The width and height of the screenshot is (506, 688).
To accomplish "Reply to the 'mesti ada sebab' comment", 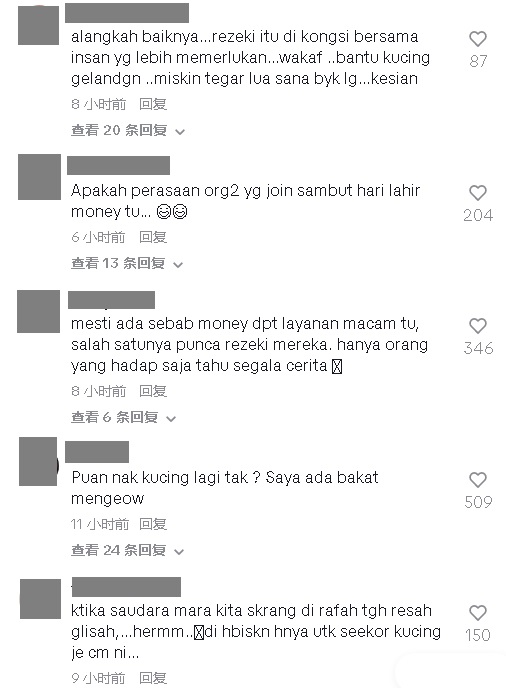I will pos(153,391).
